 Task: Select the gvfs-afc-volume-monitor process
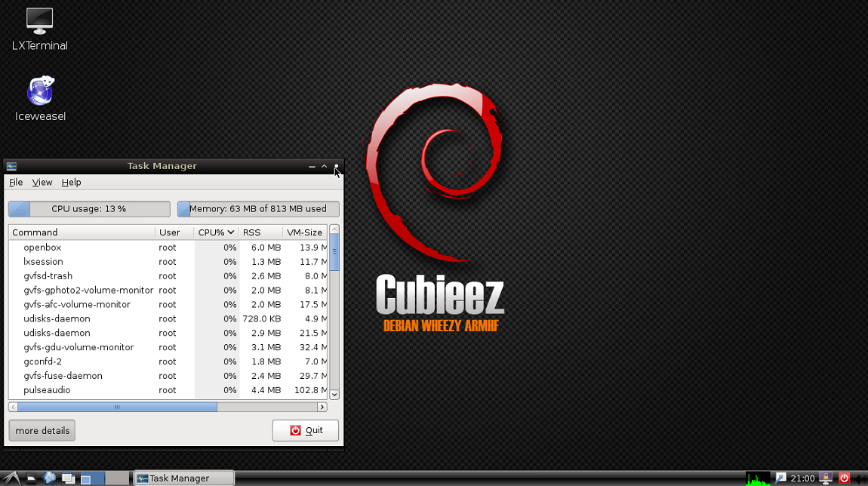168,304
